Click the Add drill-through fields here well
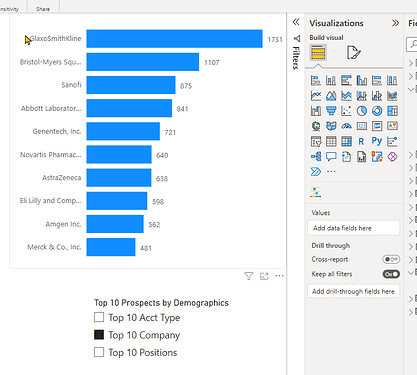 353,291
